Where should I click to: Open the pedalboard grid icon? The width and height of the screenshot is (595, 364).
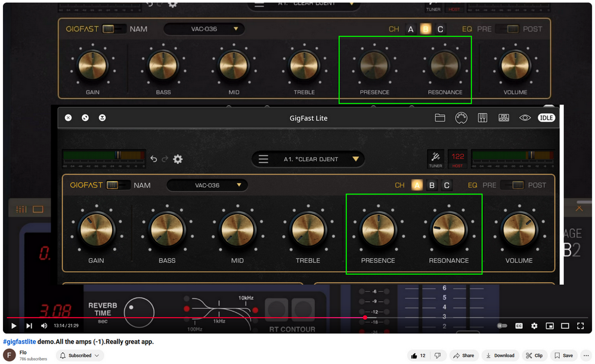pyautogui.click(x=504, y=117)
